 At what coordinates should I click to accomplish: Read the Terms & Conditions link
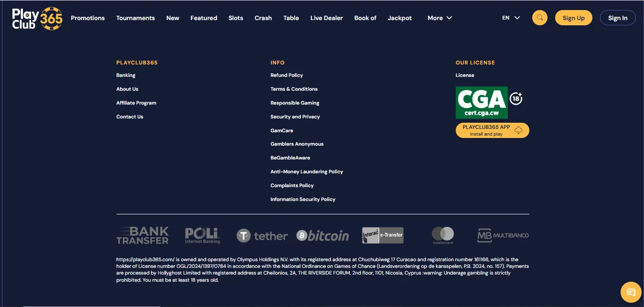(294, 89)
